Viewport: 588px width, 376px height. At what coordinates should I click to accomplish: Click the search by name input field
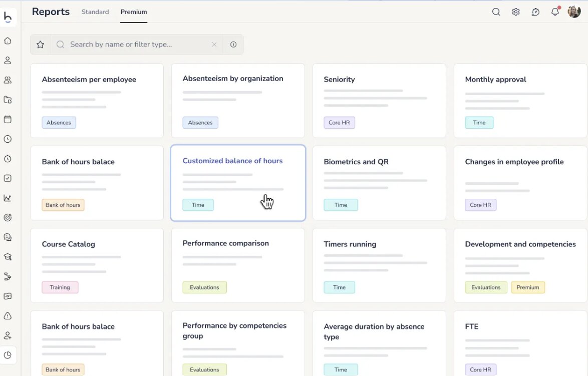pos(135,45)
